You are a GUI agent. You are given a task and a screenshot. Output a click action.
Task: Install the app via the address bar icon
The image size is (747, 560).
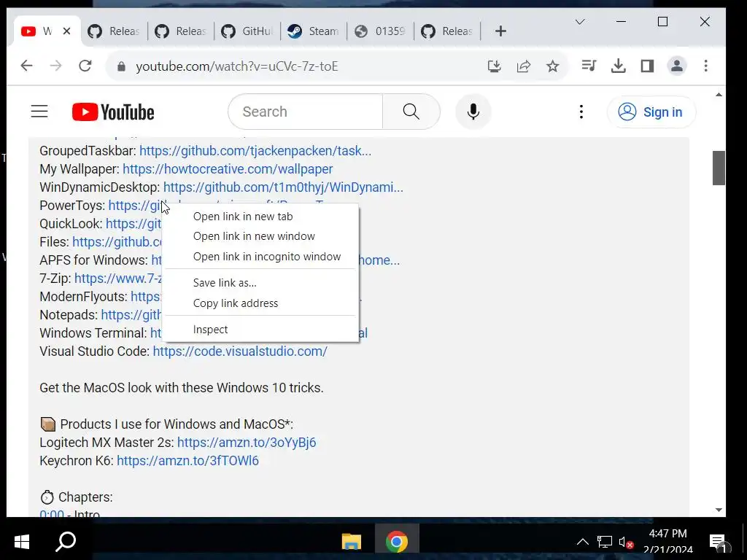tap(495, 66)
